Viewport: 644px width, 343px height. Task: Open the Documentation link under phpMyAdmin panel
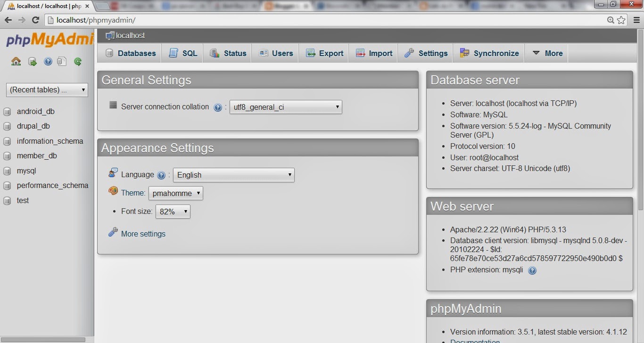(475, 341)
